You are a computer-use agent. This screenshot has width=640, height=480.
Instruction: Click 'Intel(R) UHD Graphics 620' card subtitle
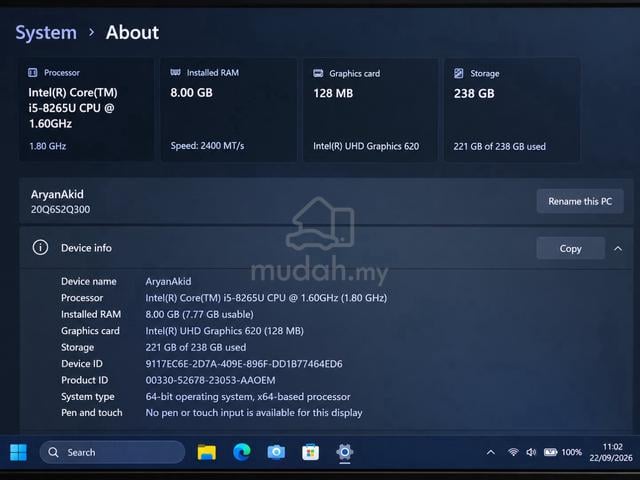pyautogui.click(x=366, y=146)
